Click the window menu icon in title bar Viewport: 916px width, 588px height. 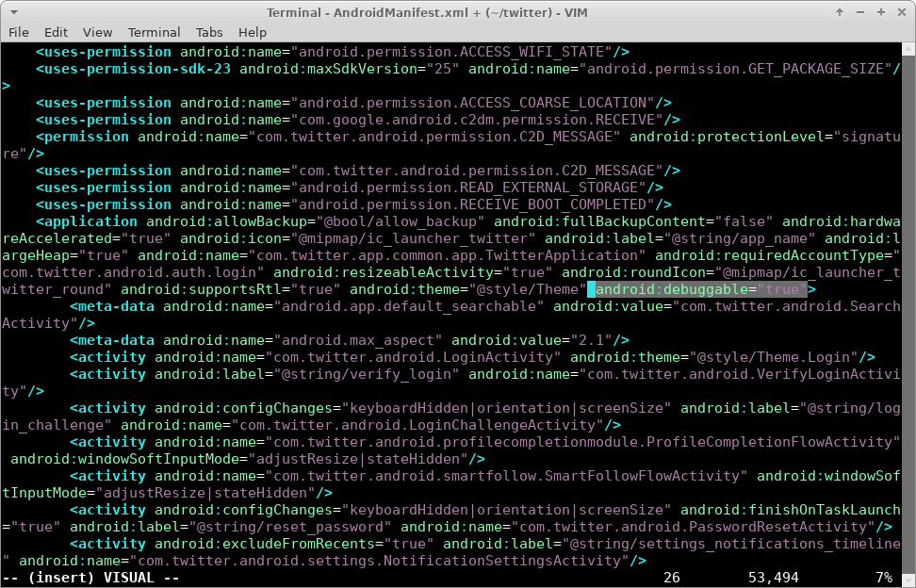click(x=13, y=11)
